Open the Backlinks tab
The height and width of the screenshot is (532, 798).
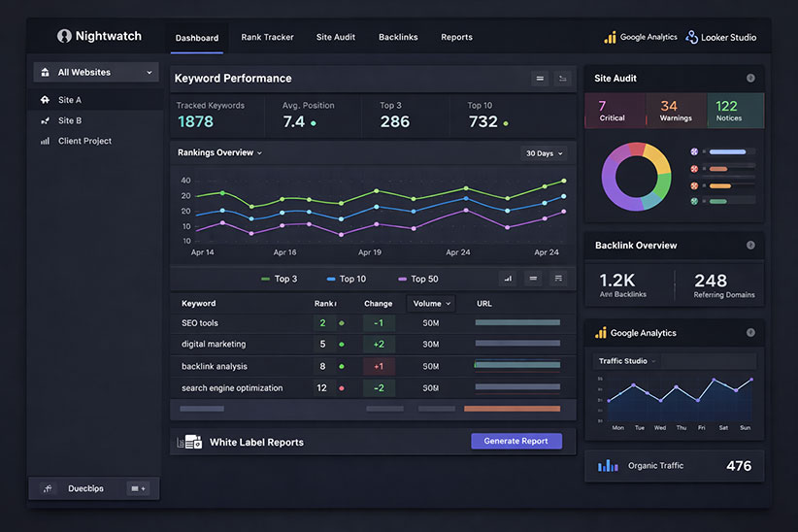pos(398,37)
